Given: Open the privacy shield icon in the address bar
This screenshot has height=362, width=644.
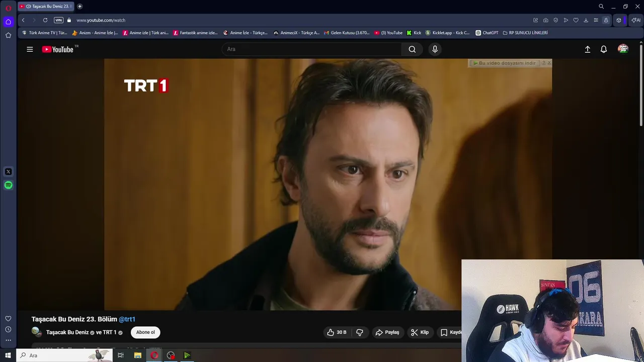Looking at the screenshot, I should (x=556, y=20).
